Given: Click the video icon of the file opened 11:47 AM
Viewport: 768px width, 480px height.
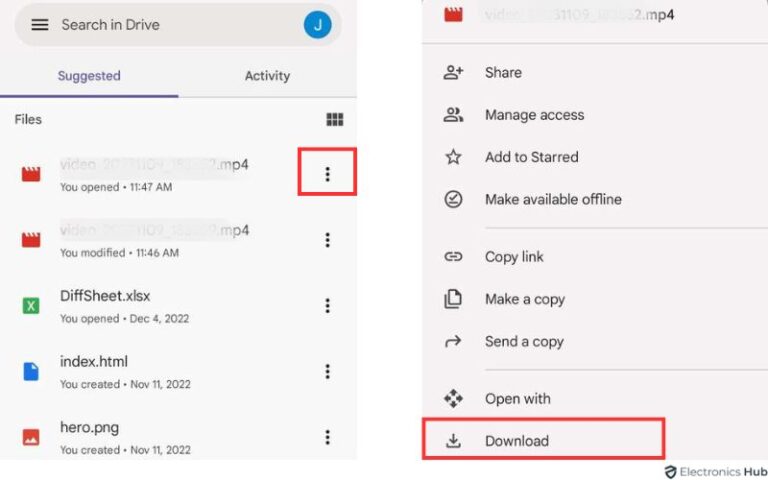Looking at the screenshot, I should [x=31, y=174].
